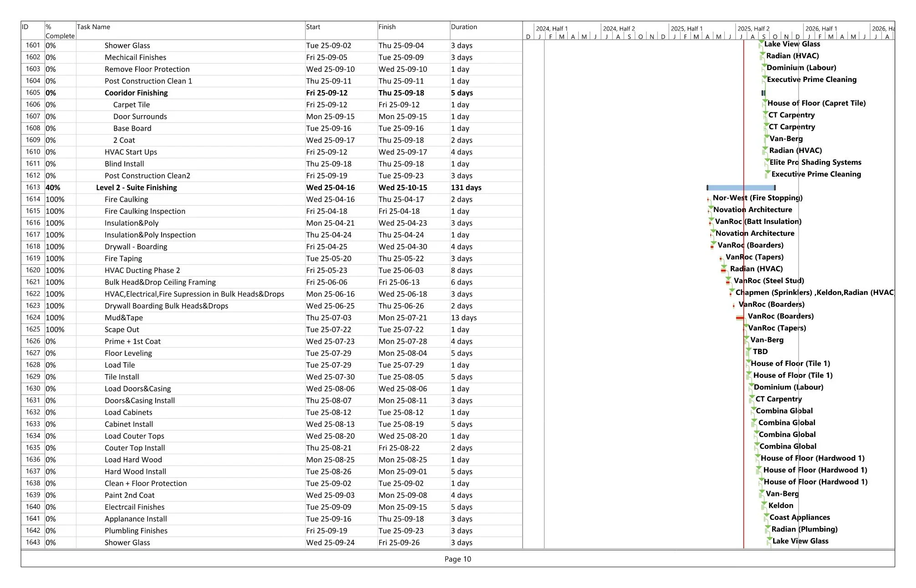
Task: Click the Cooridor Finishing summary bar in chart
Action: pos(763,93)
